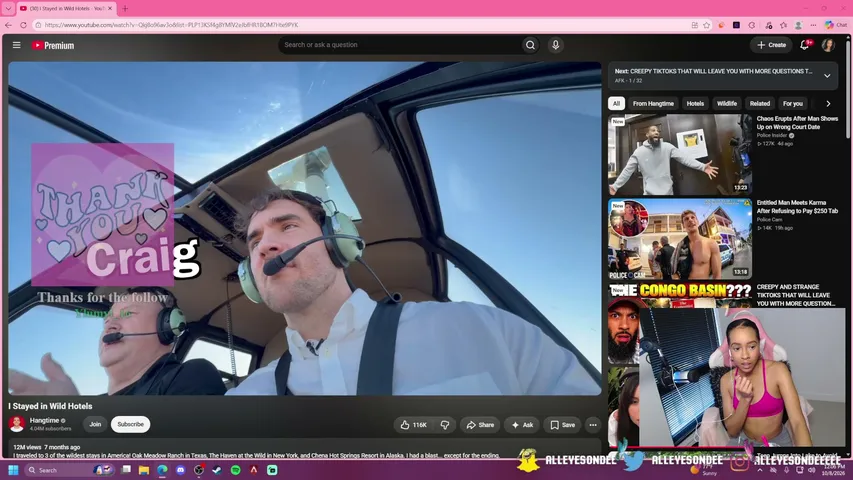Go to YouTube Premium home logo

[x=53, y=46]
